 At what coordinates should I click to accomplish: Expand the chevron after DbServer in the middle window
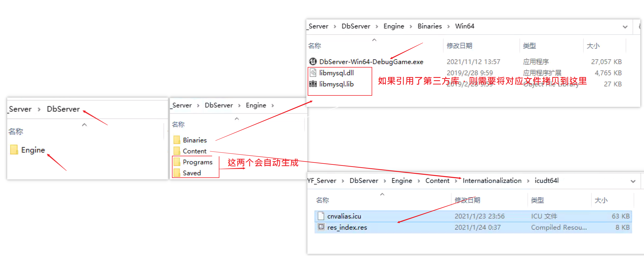pyautogui.click(x=239, y=106)
